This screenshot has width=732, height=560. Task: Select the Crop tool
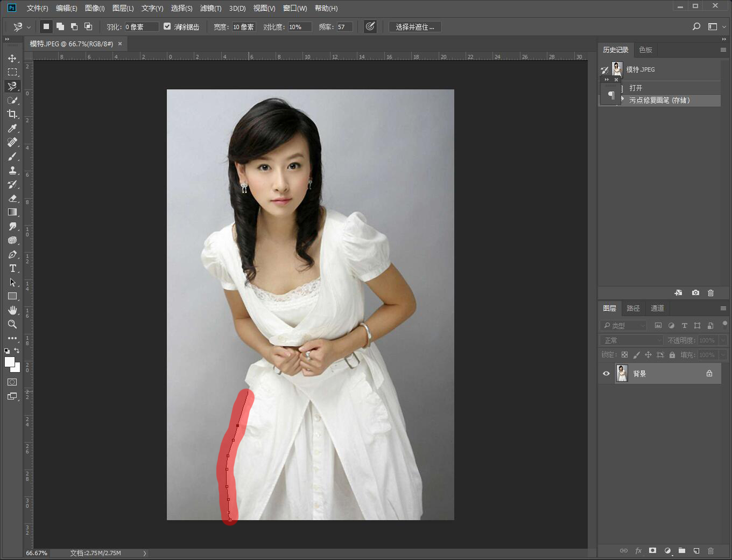click(12, 114)
